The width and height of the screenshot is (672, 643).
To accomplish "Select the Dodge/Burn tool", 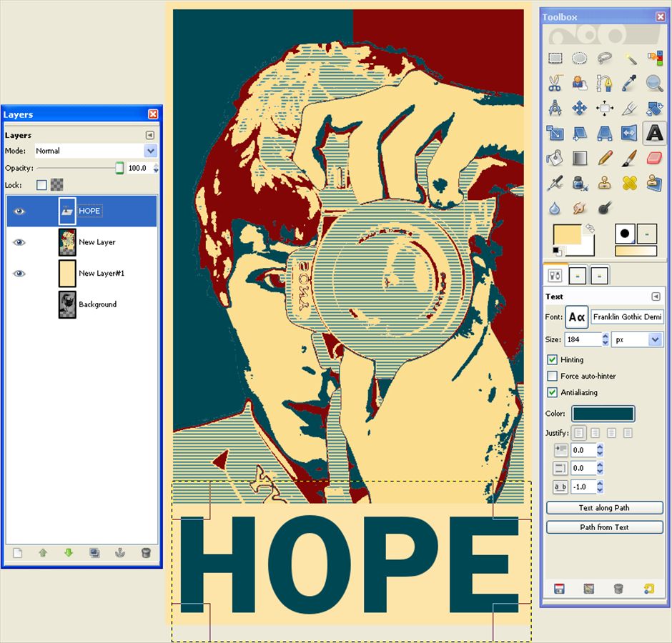I will pos(604,208).
